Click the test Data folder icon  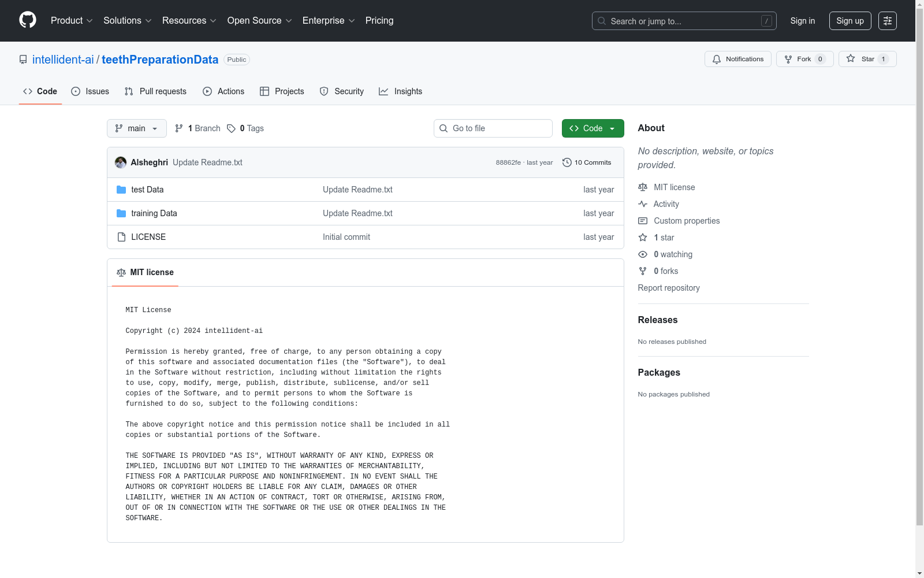point(121,190)
